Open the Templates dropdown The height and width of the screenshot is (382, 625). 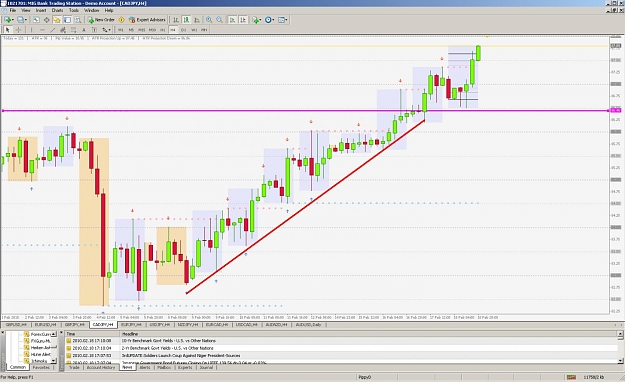[x=283, y=20]
